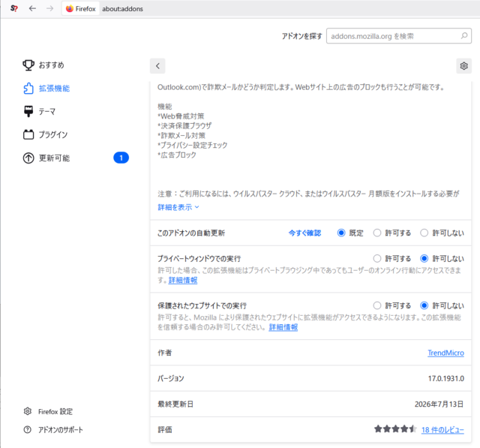The image size is (480, 448).
Task: Open the TrendMicro author link
Action: (445, 353)
